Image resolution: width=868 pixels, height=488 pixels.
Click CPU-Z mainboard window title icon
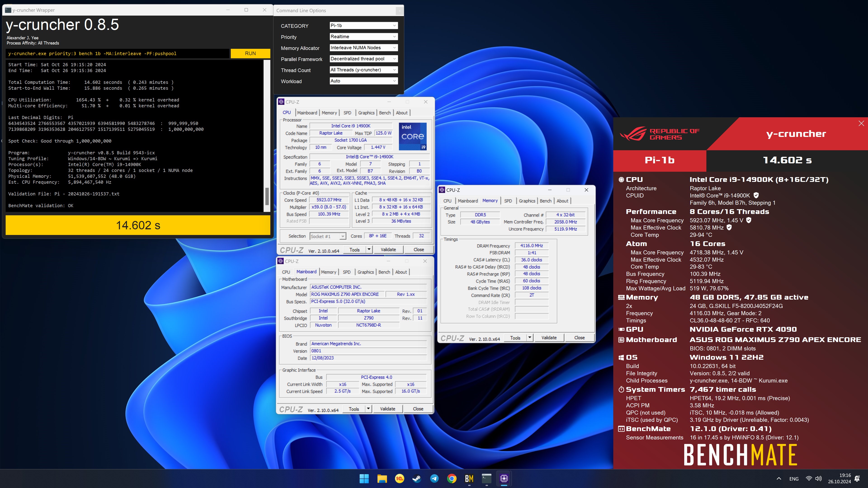[x=281, y=261]
